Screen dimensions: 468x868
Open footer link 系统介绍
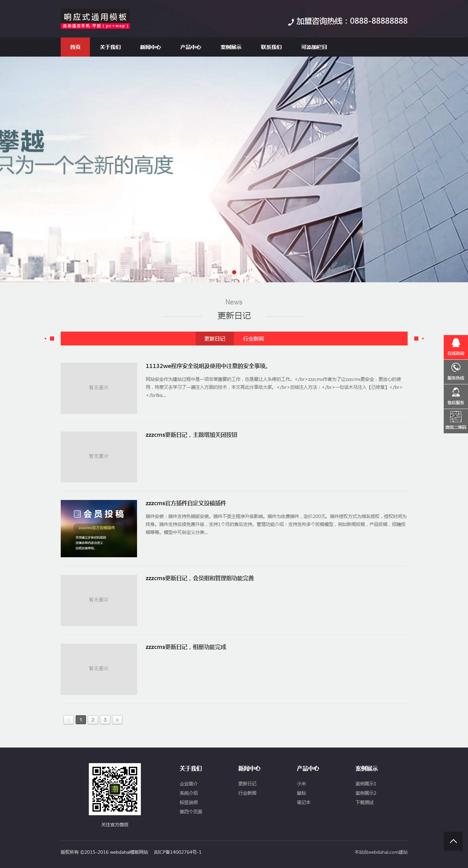(x=189, y=793)
